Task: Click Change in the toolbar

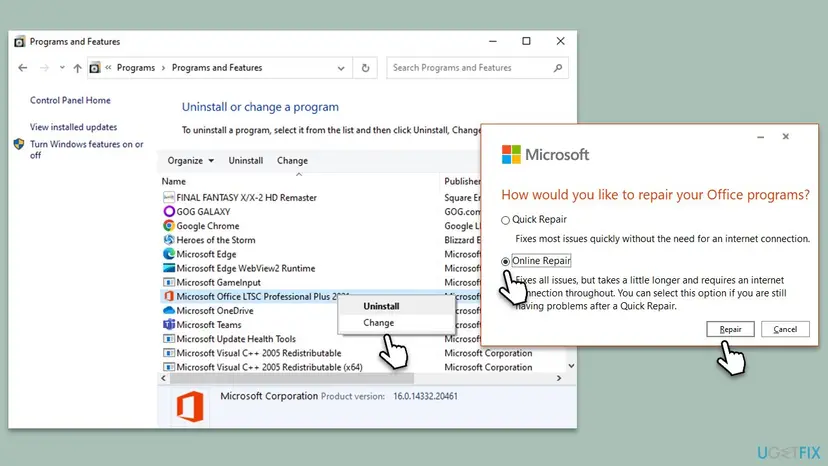Action: [293, 161]
